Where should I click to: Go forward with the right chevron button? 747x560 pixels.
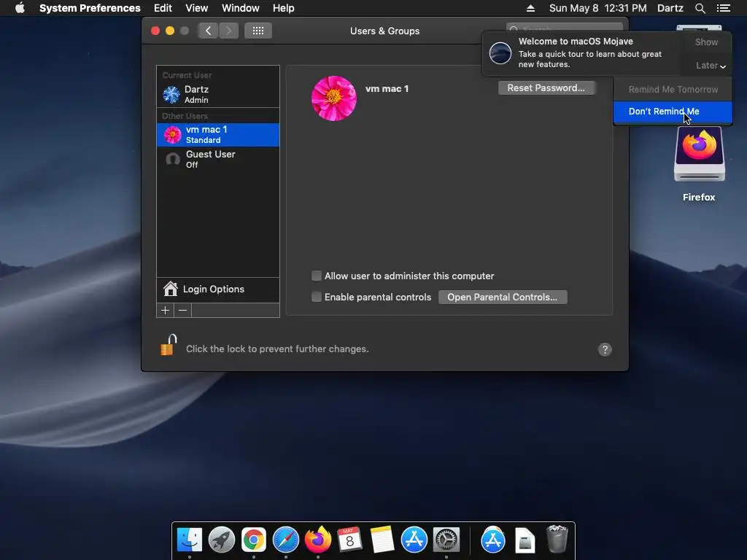click(228, 31)
